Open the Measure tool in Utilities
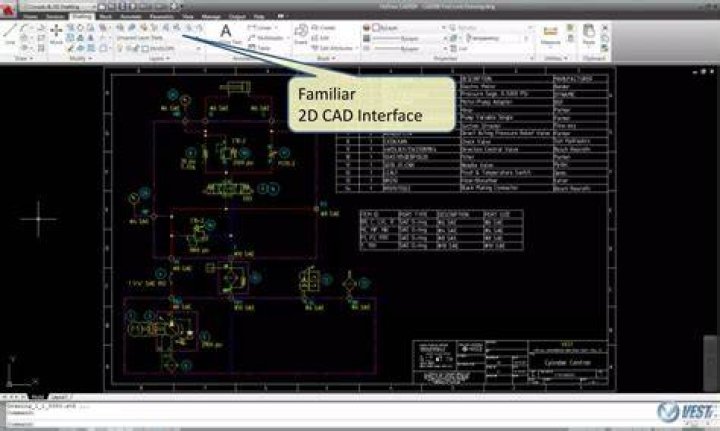This screenshot has width=720, height=431. pos(550,35)
